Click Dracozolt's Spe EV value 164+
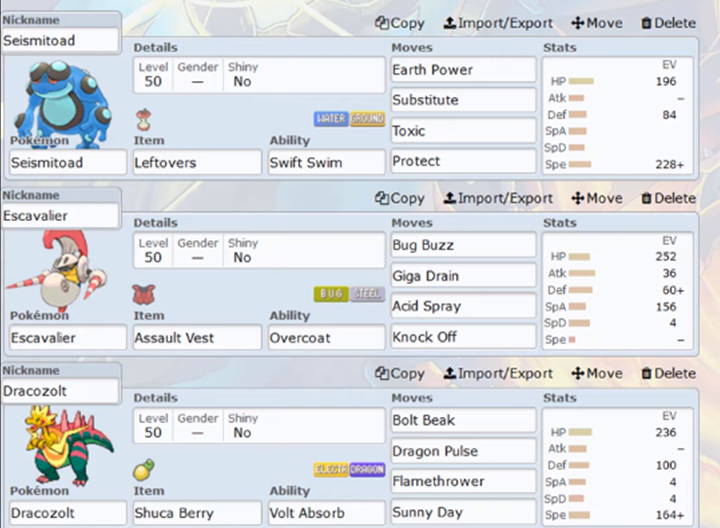The width and height of the screenshot is (720, 528). (x=670, y=515)
